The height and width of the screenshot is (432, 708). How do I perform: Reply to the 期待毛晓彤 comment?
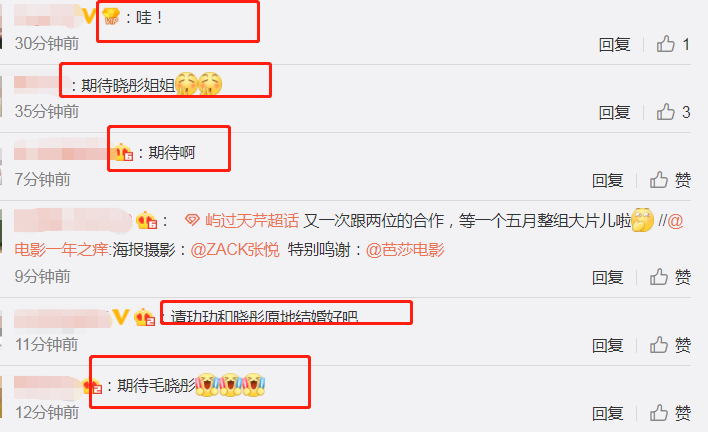coord(608,413)
